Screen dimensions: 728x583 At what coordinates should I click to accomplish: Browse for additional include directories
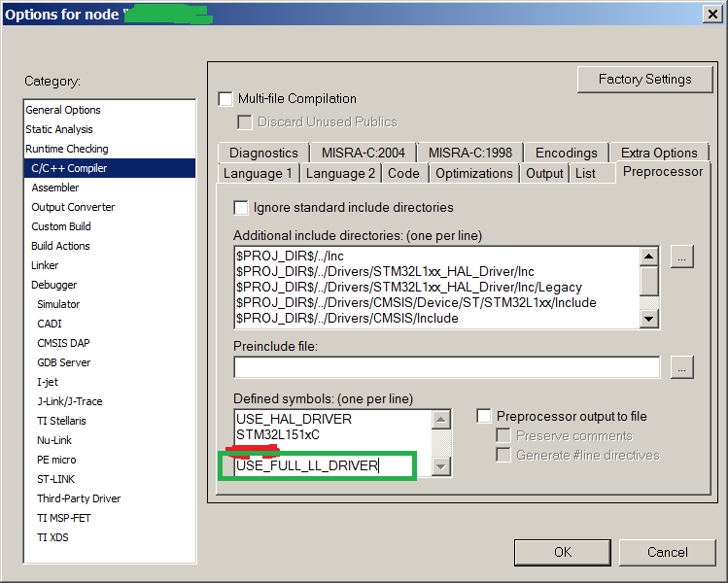681,257
